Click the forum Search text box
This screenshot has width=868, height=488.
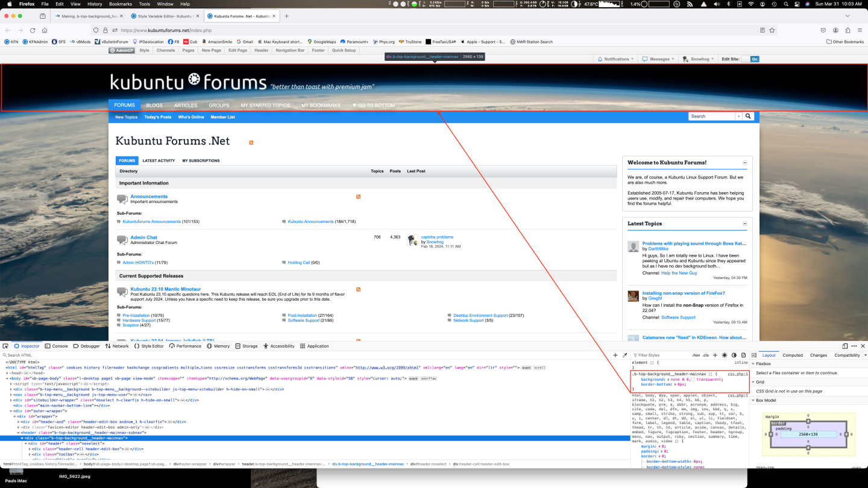(712, 116)
